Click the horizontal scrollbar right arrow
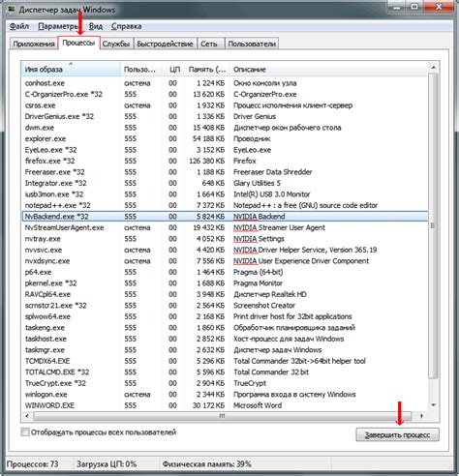459x476 pixels. pyautogui.click(x=421, y=416)
